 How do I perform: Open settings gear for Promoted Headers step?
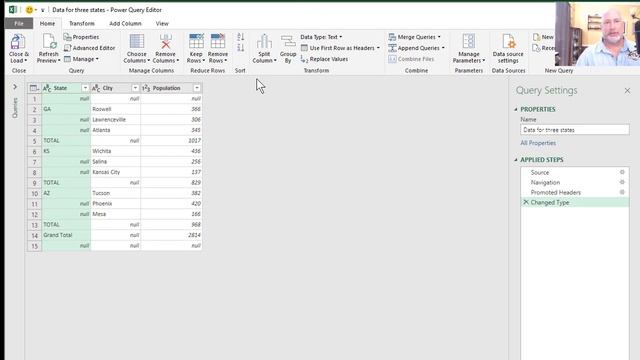point(622,192)
